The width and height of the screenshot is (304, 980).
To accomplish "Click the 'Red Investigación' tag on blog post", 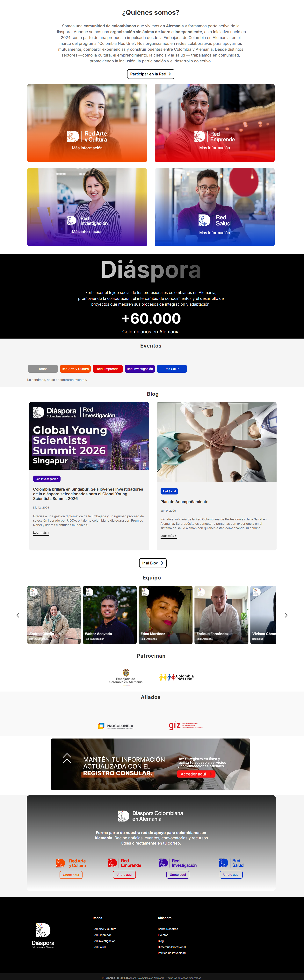I will coord(47,479).
